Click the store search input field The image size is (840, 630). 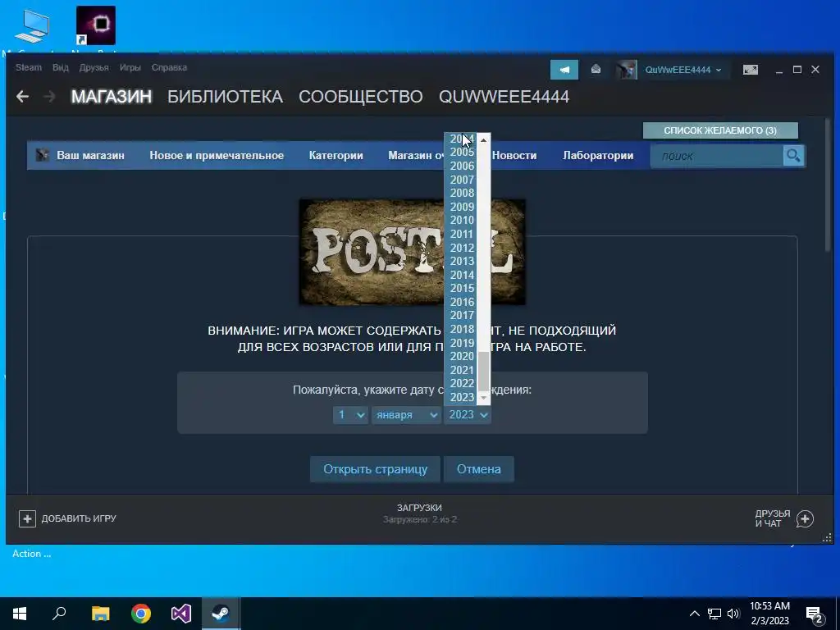tap(717, 156)
